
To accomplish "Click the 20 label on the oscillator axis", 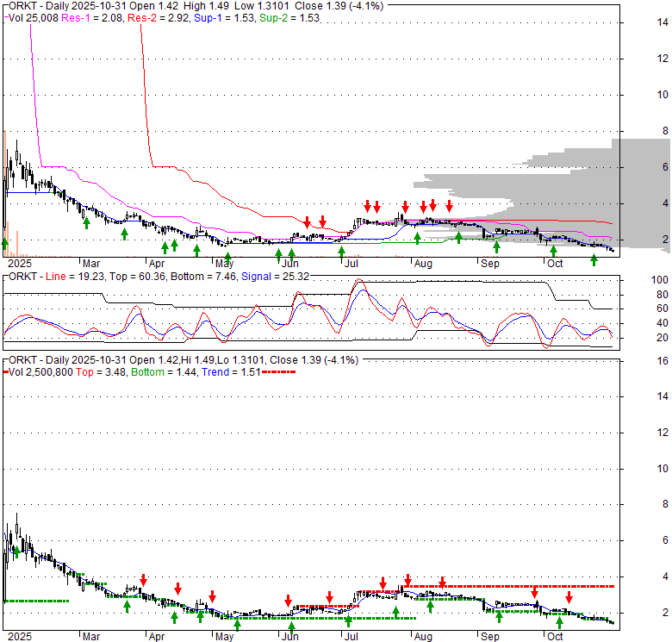I will point(663,338).
